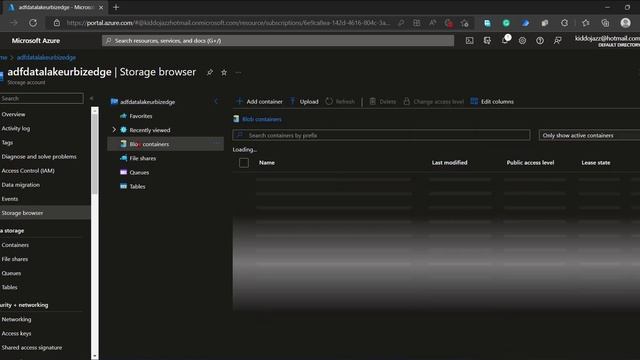Open Access Control (IAM)
This screenshot has height=360, width=640.
tap(28, 171)
